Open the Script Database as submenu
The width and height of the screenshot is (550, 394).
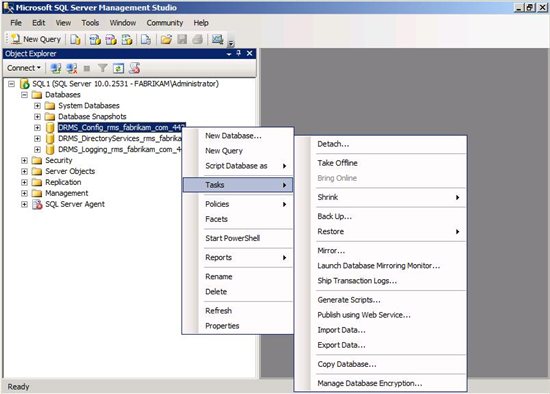(x=238, y=166)
